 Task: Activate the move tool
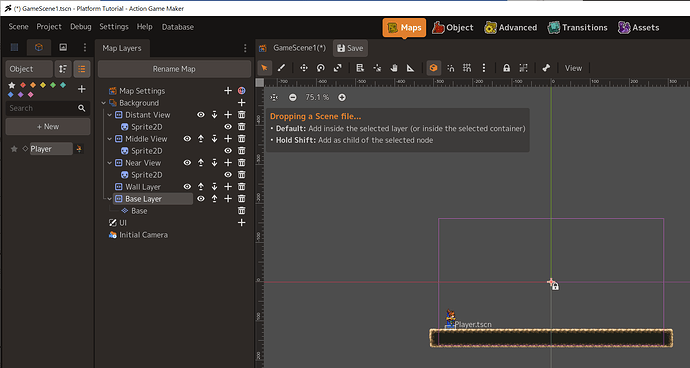(x=304, y=68)
